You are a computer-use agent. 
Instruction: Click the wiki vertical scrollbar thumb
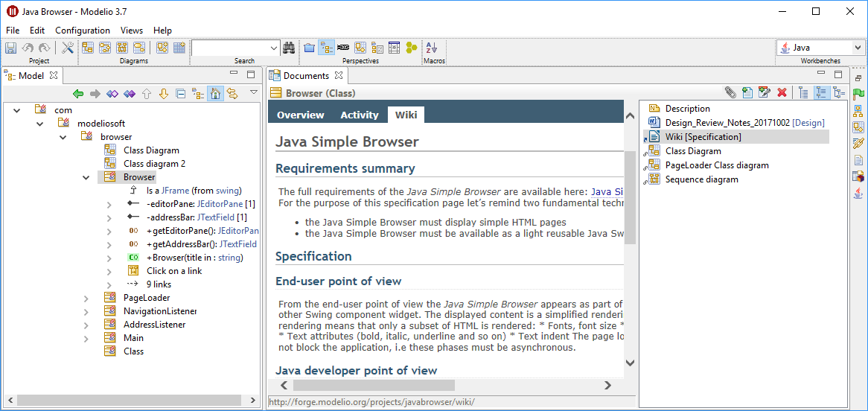coord(629,198)
